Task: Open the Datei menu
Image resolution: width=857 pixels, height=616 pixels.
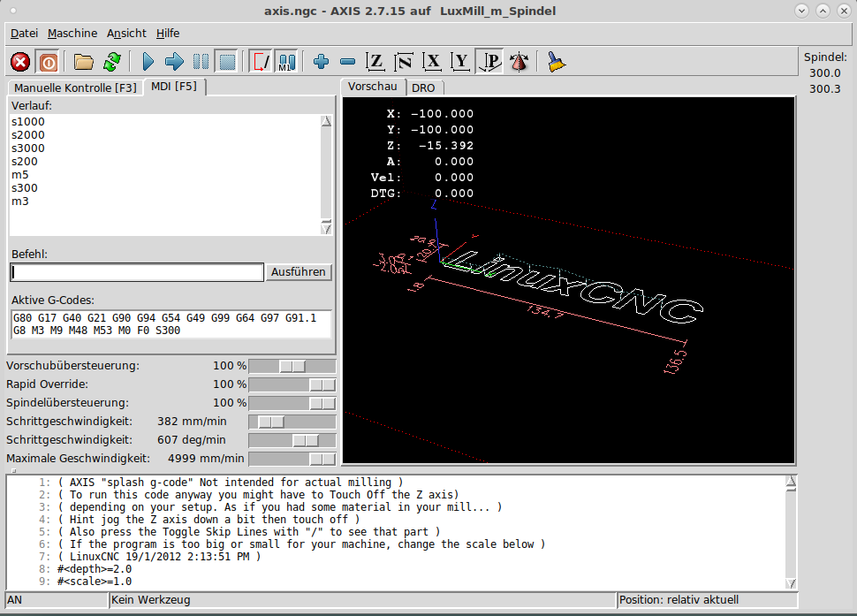Action: tap(24, 34)
